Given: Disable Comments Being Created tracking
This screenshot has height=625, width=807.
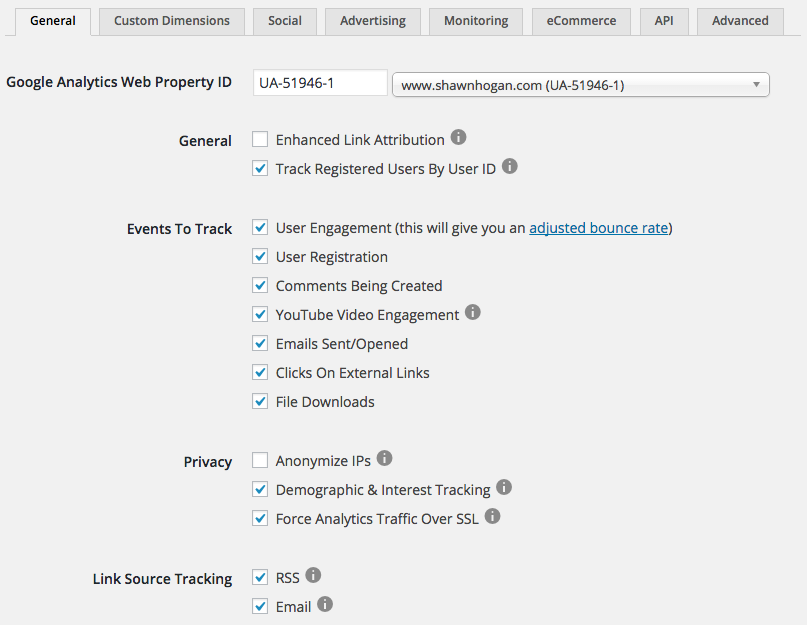Looking at the screenshot, I should pos(260,286).
